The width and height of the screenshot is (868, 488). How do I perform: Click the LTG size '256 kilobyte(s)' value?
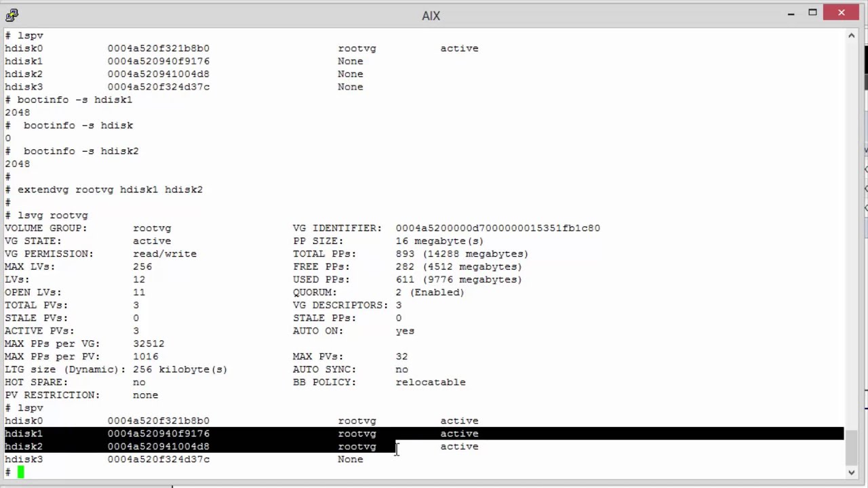180,369
